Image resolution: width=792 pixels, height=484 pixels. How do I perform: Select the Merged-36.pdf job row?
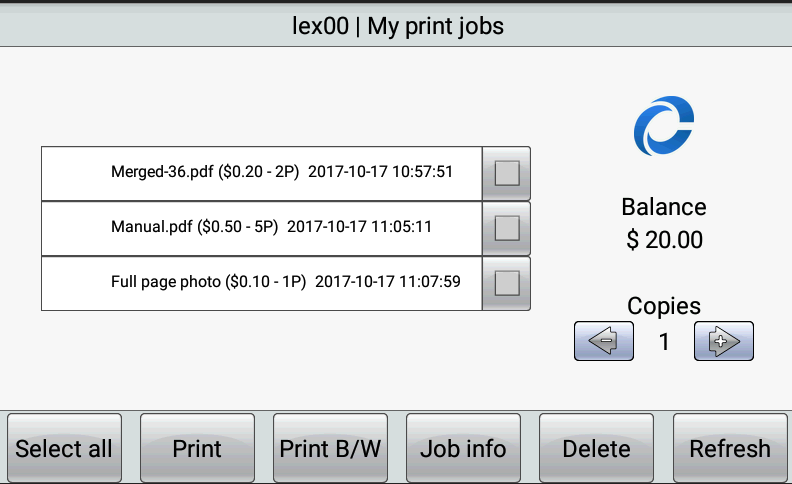pos(262,173)
